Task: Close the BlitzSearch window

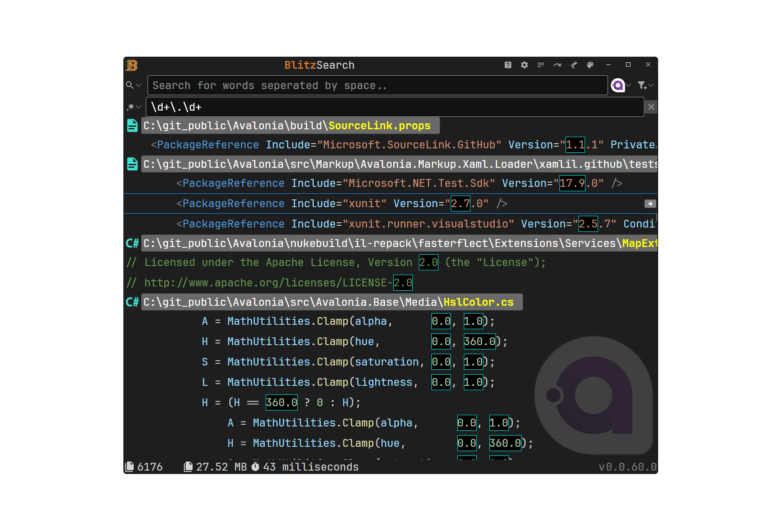Action: (x=648, y=65)
